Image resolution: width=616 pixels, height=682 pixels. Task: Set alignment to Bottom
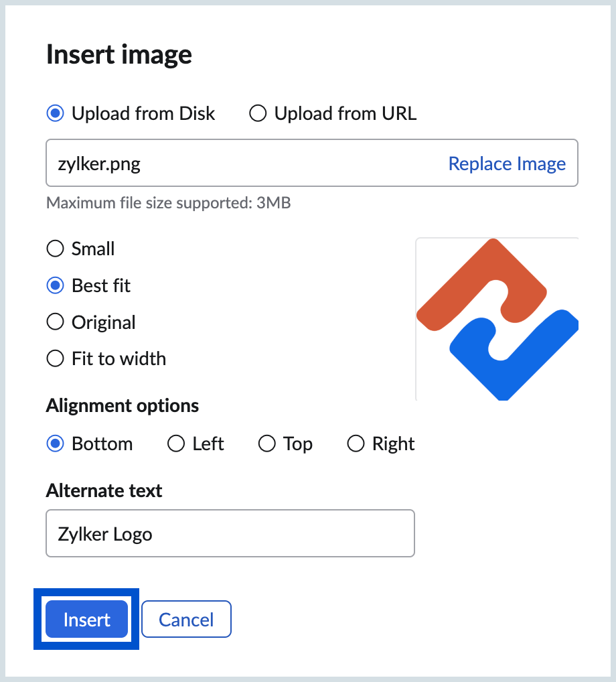[55, 444]
